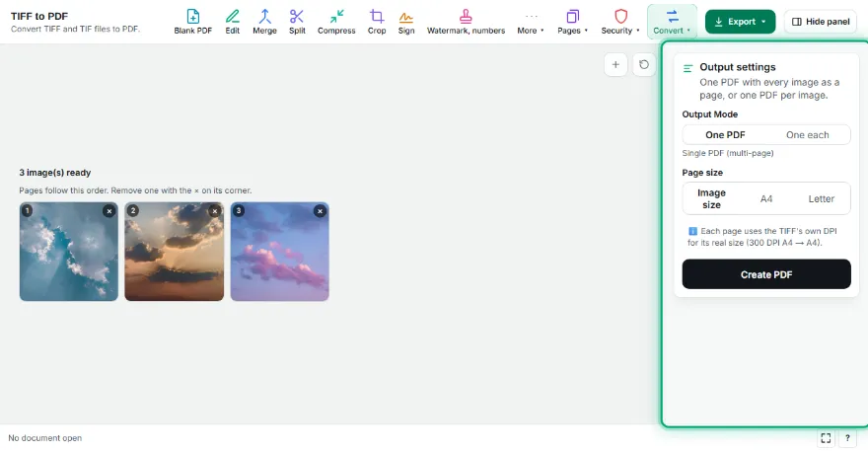Expand the More tools menu
This screenshot has width=868, height=451.
pos(531,22)
